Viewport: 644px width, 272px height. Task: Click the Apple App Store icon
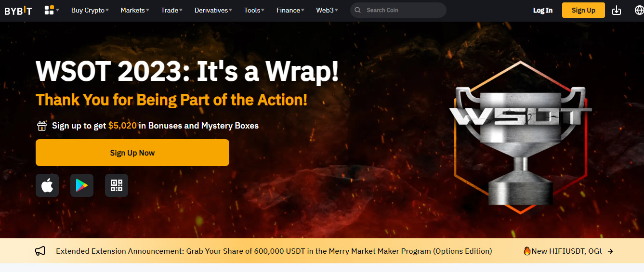[47, 185]
